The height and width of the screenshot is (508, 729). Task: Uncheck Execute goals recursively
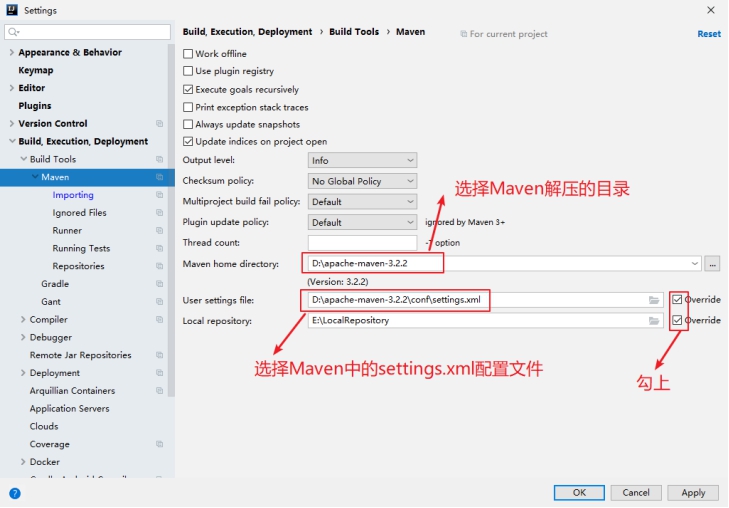point(188,89)
